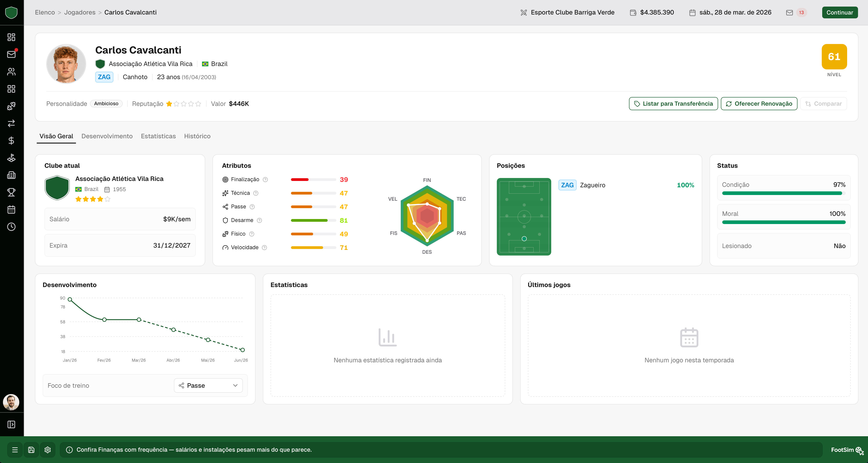Switch to the Estatísticas tab
The height and width of the screenshot is (463, 868).
click(x=158, y=136)
